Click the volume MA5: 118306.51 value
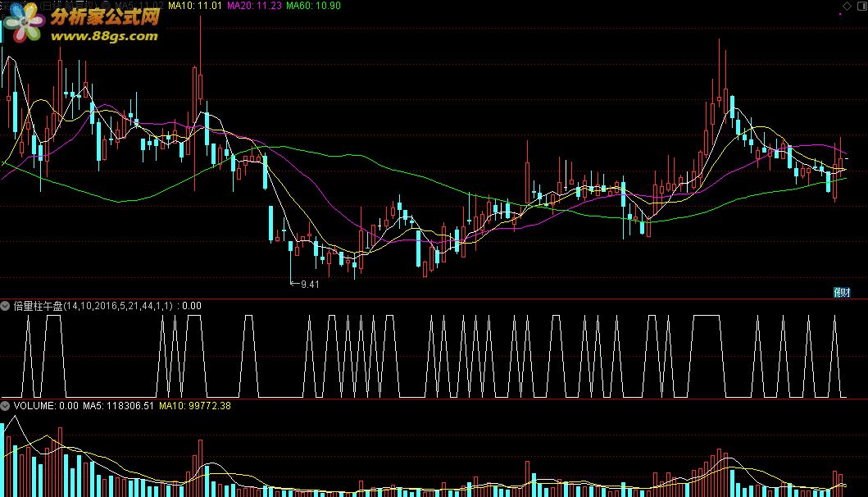868x497 pixels. (119, 406)
